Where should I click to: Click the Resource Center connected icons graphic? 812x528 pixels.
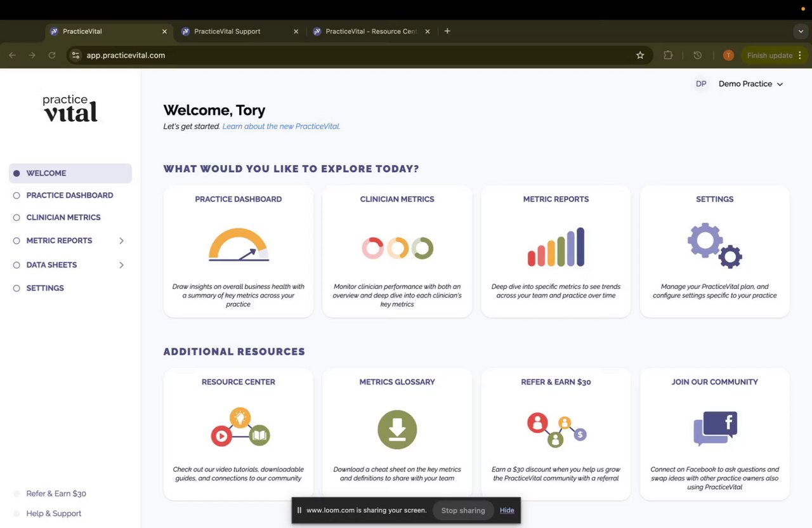pyautogui.click(x=240, y=428)
